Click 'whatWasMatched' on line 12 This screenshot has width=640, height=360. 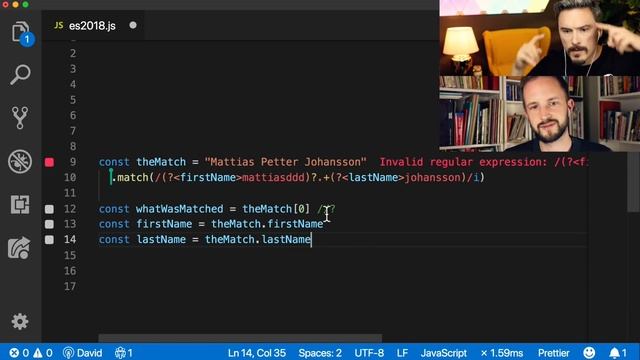pyautogui.click(x=180, y=209)
